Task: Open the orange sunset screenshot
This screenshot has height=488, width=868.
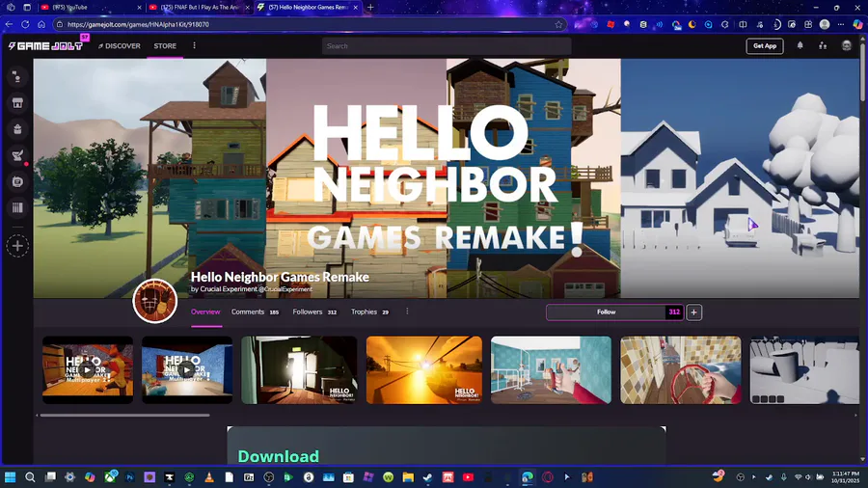Action: click(x=424, y=369)
